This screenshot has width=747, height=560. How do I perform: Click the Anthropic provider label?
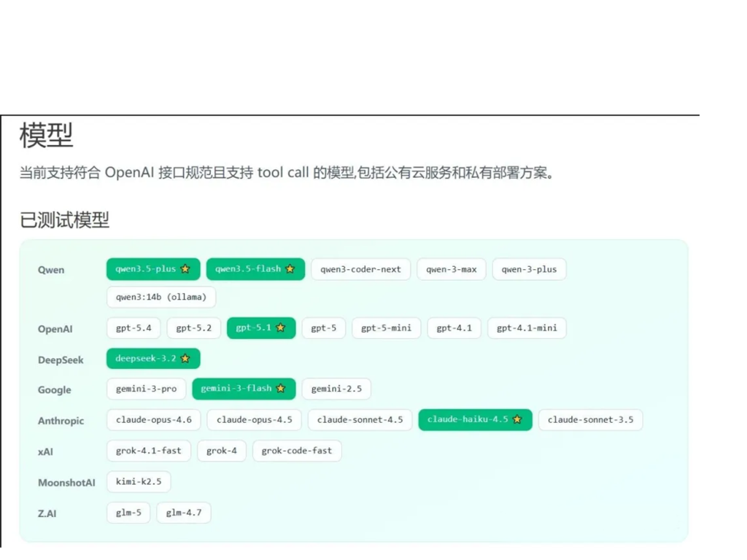61,421
